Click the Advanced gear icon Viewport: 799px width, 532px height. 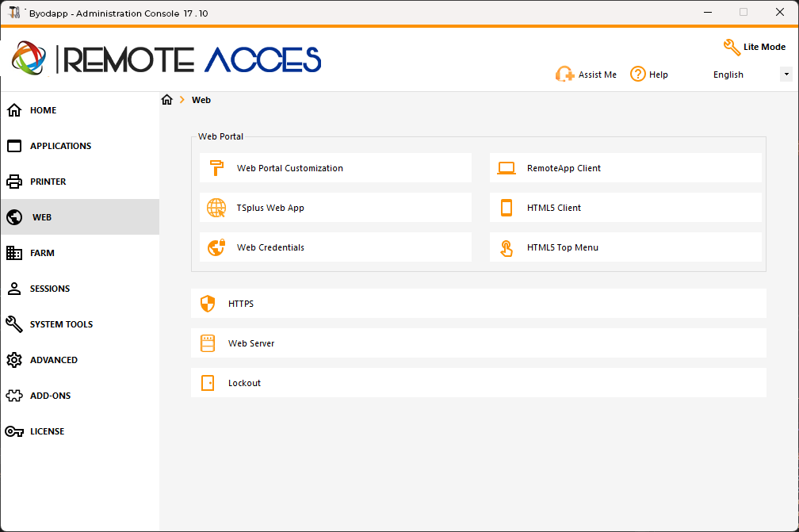tap(14, 360)
